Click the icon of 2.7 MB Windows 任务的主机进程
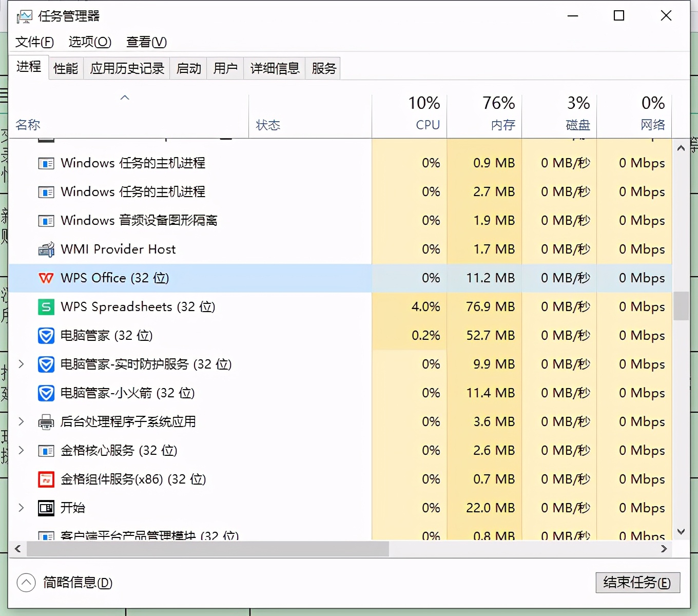This screenshot has width=698, height=616. [46, 192]
